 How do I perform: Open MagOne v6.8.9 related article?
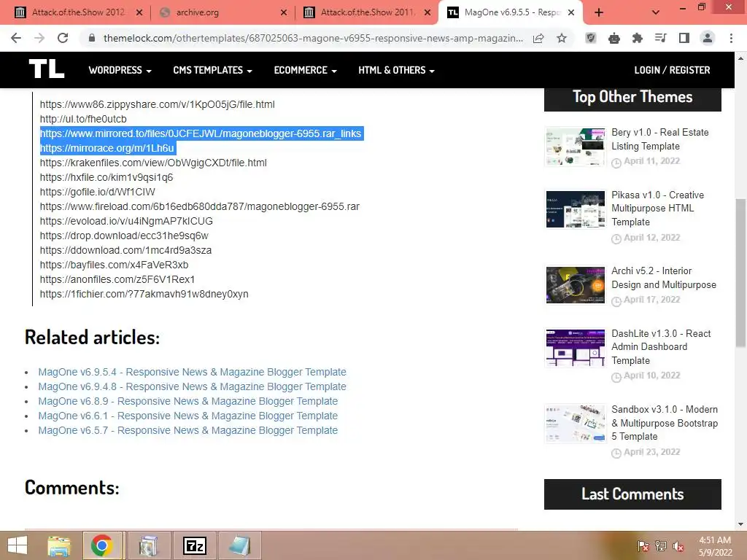(x=188, y=402)
